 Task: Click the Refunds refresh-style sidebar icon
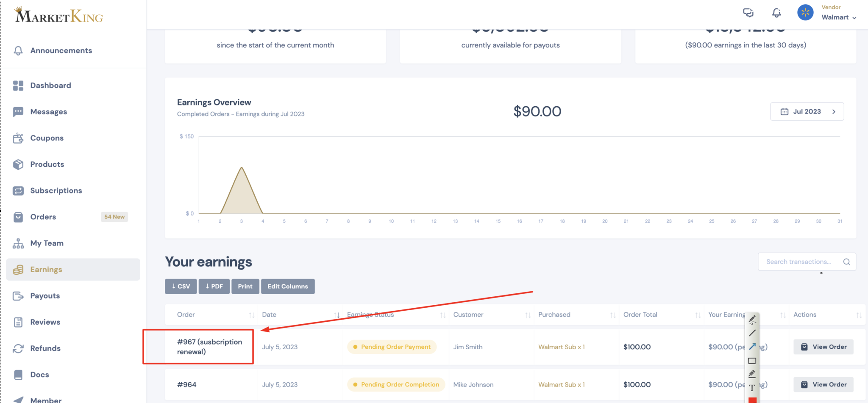tap(18, 348)
